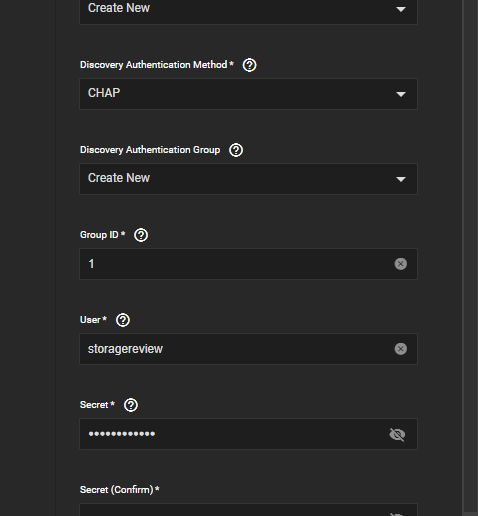Image resolution: width=478 pixels, height=516 pixels.
Task: Focus the Group ID input containing 1
Action: click(x=237, y=264)
